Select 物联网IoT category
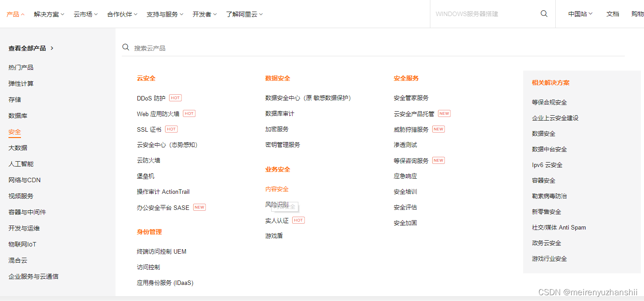 pos(22,244)
